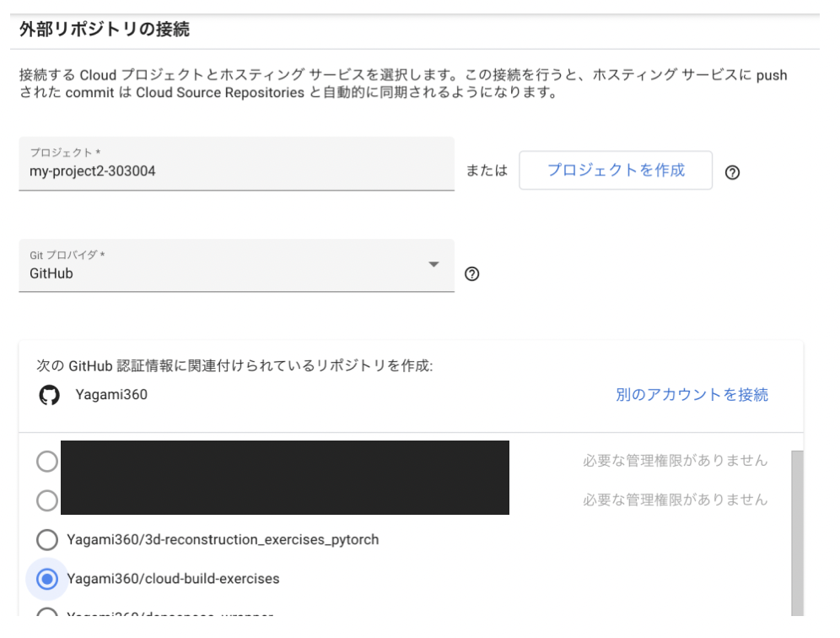
Task: Select the first grayed-out repository radio button
Action: click(x=46, y=462)
